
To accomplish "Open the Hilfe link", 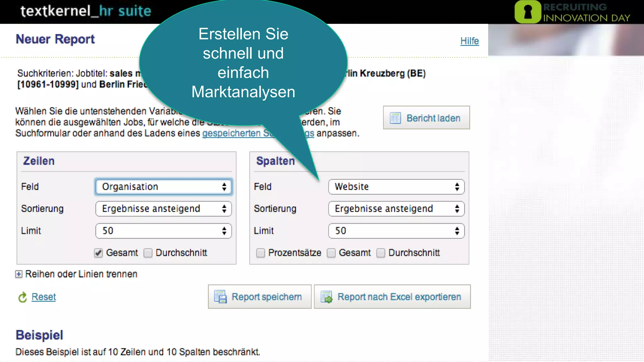I will pos(469,41).
